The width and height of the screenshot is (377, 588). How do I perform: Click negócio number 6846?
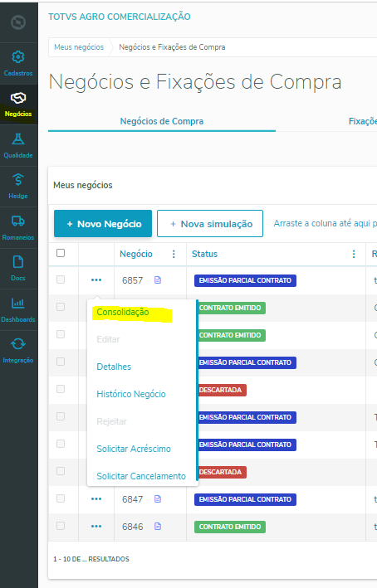133,527
